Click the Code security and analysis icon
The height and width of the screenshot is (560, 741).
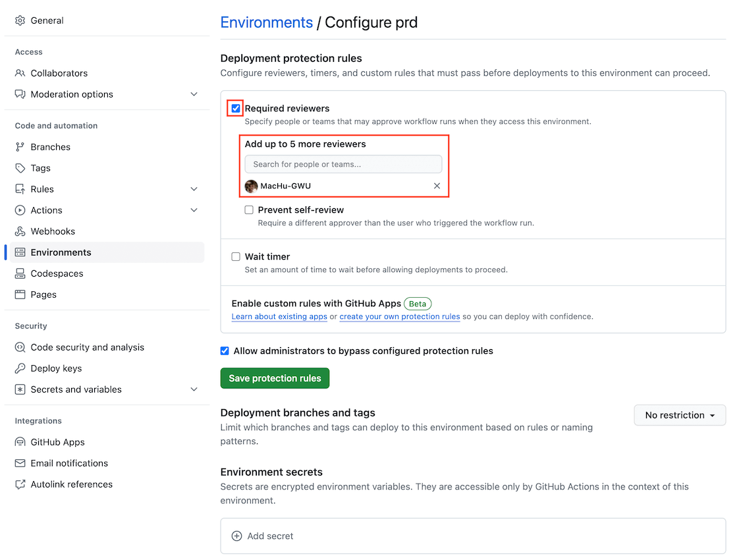coord(20,347)
